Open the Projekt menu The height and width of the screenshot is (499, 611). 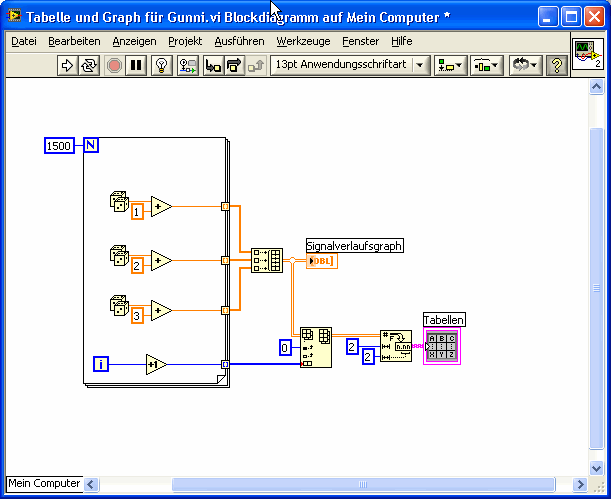(185, 41)
